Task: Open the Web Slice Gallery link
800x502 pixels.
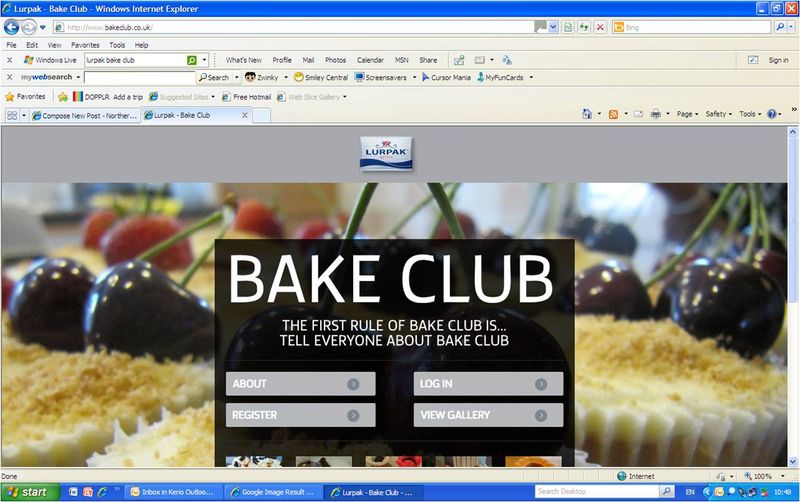Action: (308, 96)
